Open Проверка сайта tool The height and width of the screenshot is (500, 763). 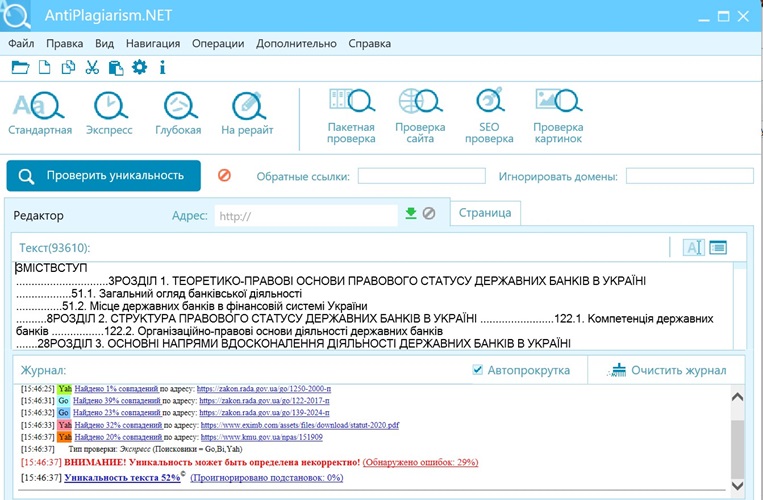click(x=420, y=116)
